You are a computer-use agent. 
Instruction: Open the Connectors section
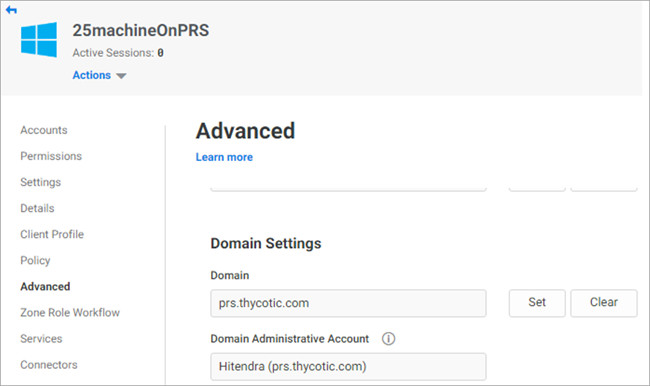49,365
